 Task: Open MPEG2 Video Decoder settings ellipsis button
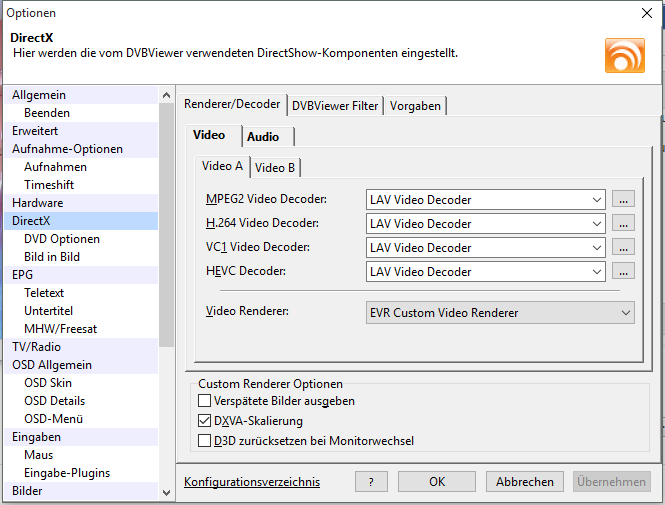point(624,200)
